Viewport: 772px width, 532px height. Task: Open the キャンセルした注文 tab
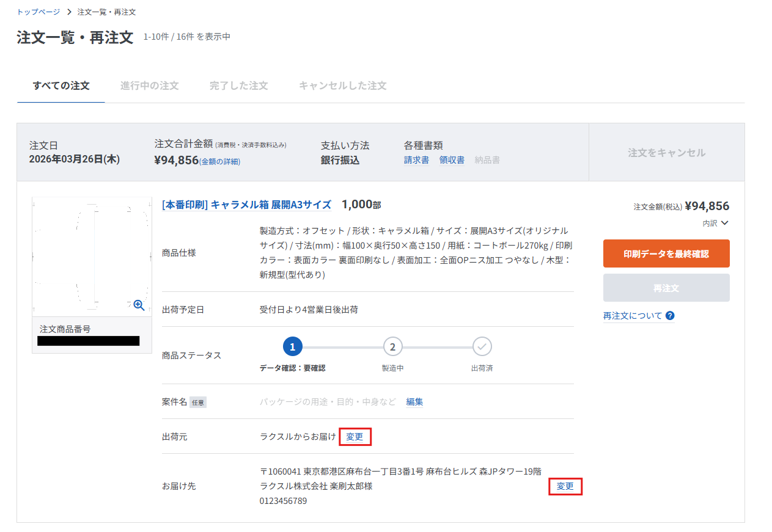[343, 86]
